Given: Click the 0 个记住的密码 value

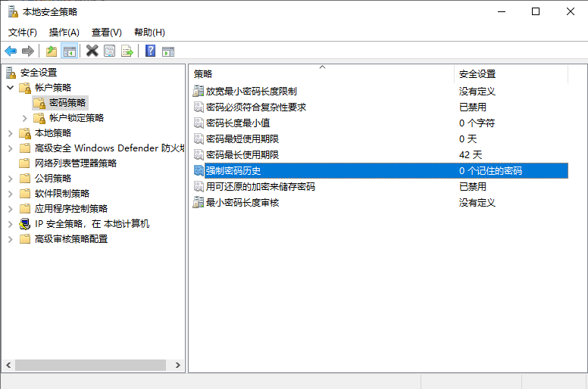Looking at the screenshot, I should [490, 171].
